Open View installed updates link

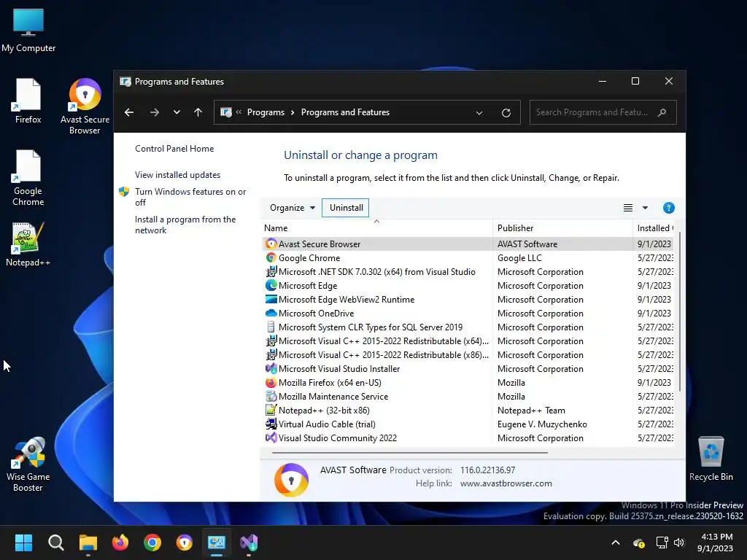177,175
